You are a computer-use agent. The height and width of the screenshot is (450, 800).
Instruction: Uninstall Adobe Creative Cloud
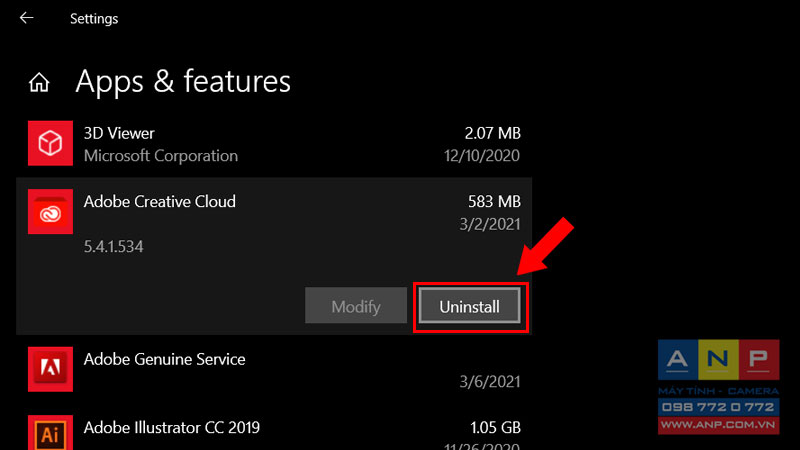[x=469, y=307]
